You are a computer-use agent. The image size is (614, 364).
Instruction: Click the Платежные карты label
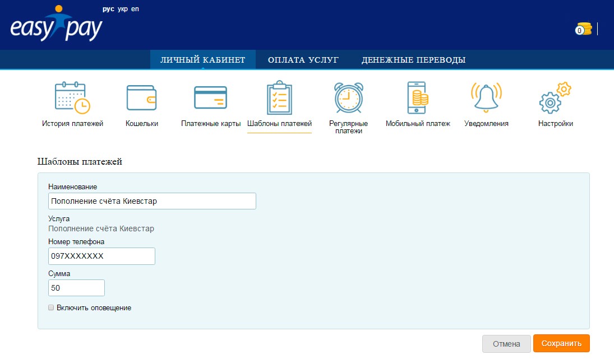click(211, 124)
